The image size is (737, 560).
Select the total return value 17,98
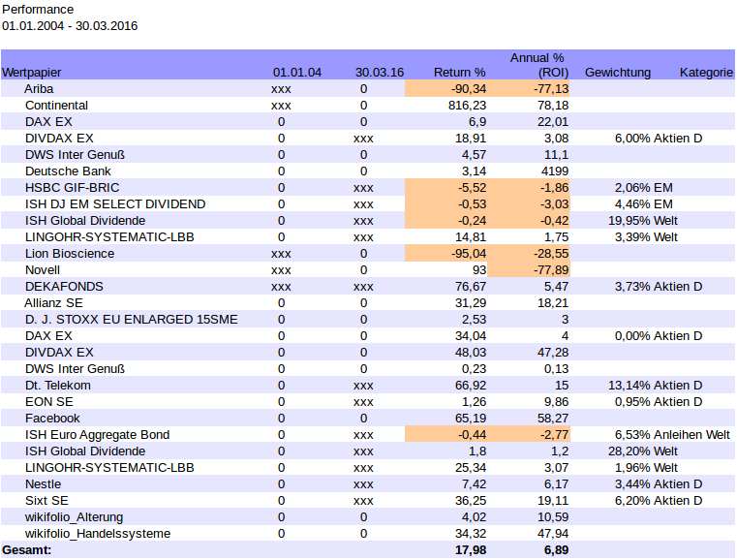[x=471, y=550]
